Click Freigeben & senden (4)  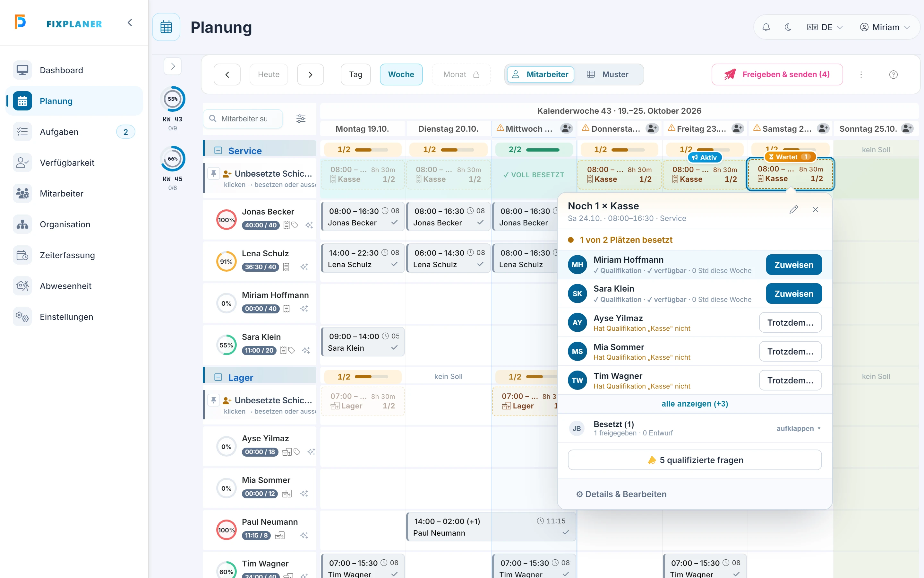point(777,74)
